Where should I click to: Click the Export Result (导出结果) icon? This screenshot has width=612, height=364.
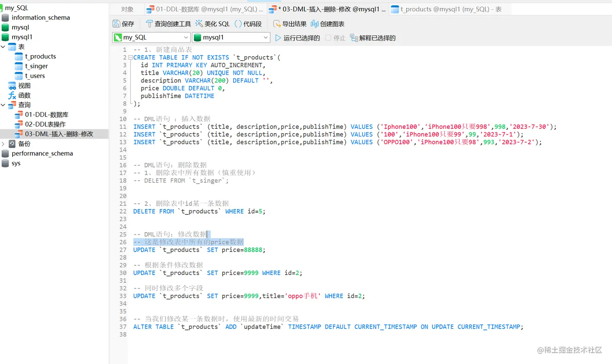point(277,24)
